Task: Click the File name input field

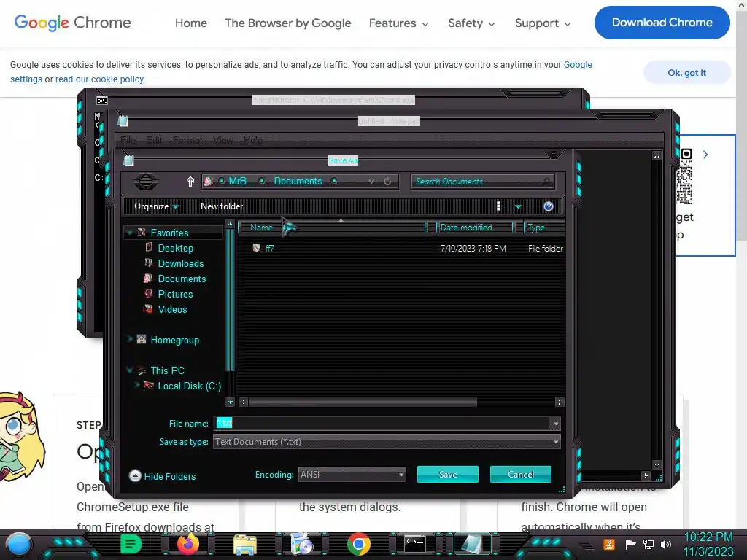Action: [x=382, y=424]
